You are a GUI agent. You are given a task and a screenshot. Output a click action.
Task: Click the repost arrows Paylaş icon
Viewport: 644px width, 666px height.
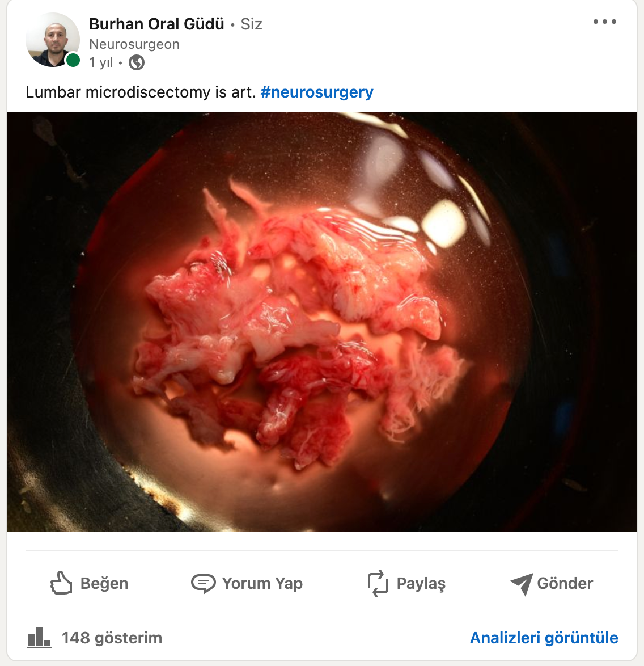(378, 583)
